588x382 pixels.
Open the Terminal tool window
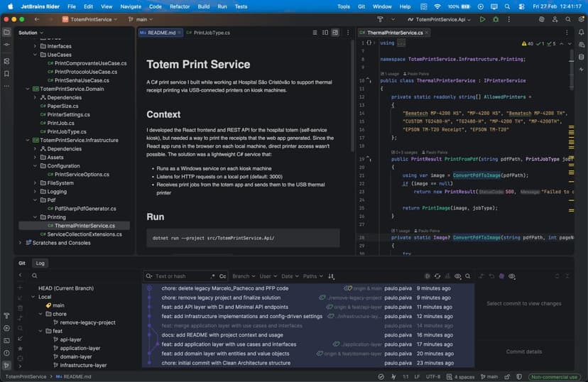6,340
